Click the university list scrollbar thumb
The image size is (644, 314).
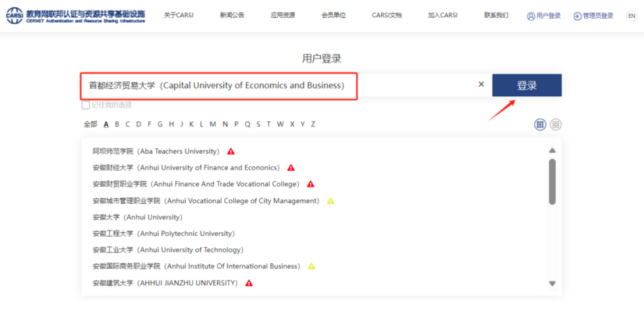tap(552, 182)
